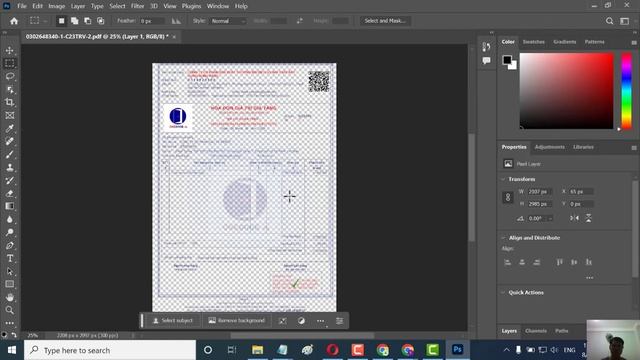Select the Dodge tool
This screenshot has height=360, width=640.
(10, 232)
